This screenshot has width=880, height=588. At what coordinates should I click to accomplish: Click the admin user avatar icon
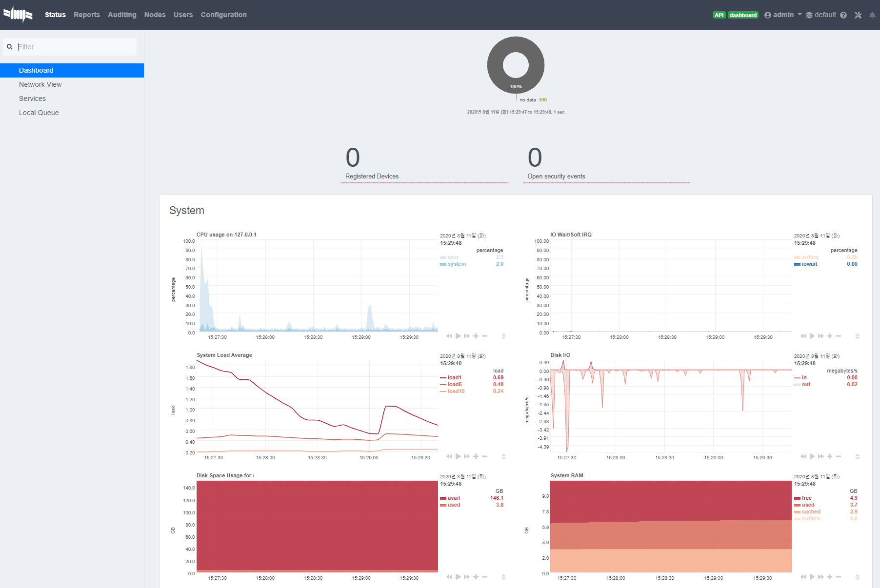click(768, 15)
